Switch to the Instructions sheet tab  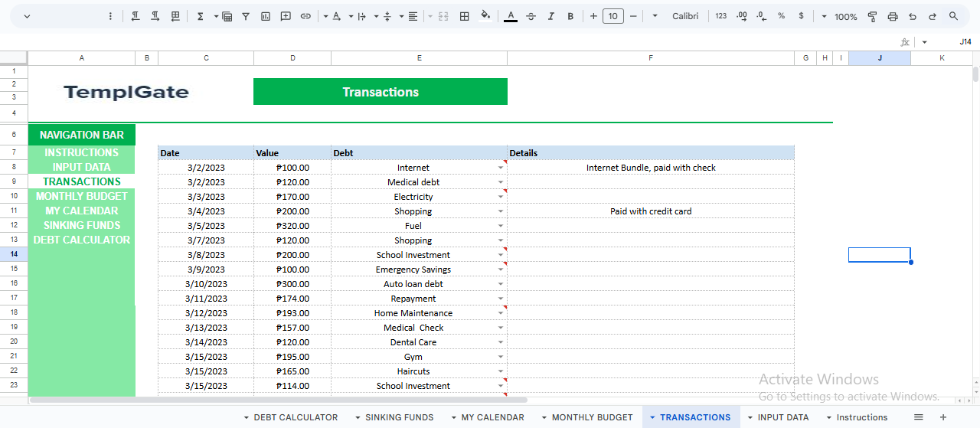click(862, 417)
